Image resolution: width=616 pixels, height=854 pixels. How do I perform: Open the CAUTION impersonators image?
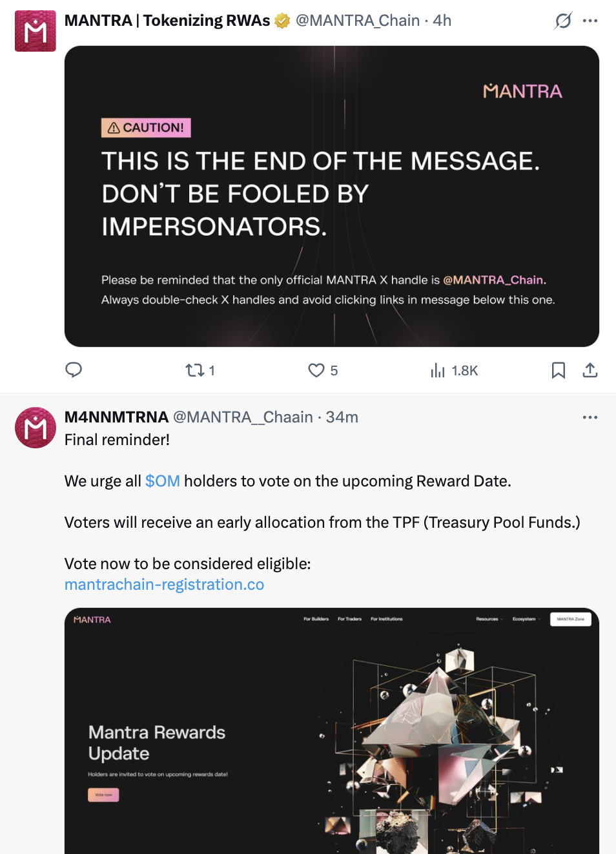click(x=332, y=196)
